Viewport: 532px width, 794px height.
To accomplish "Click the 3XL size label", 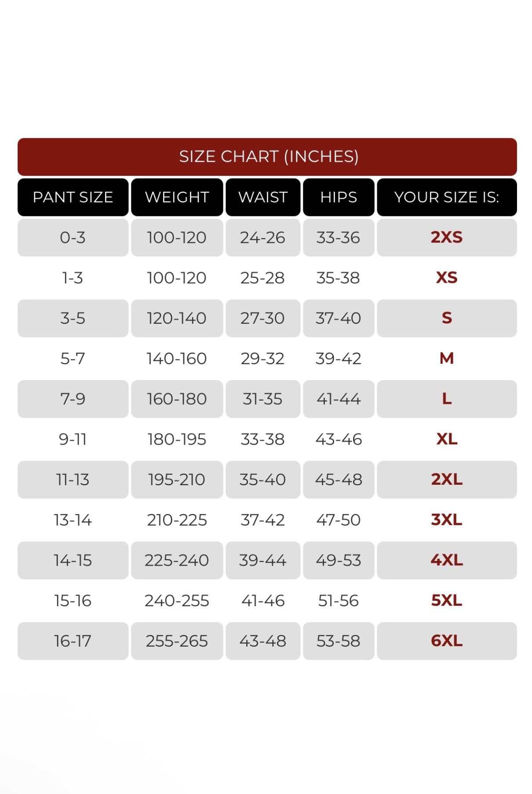I will 447,520.
